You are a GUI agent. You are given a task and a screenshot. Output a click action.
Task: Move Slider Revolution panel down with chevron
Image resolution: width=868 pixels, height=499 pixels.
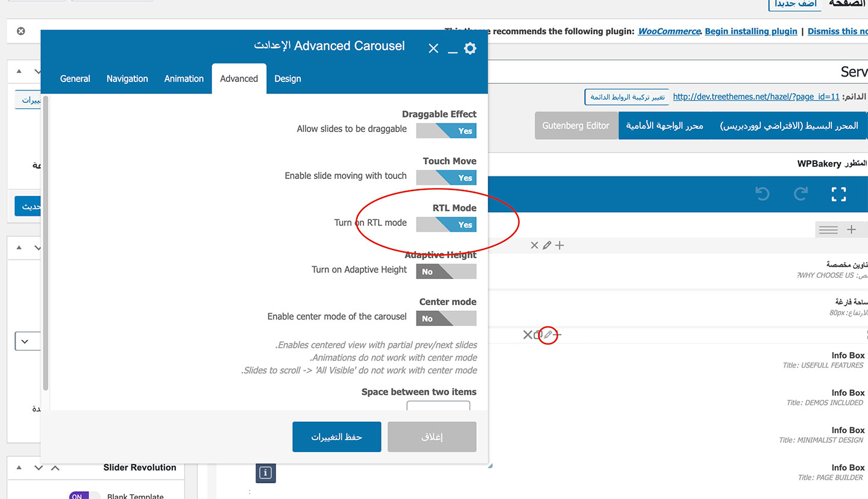pyautogui.click(x=39, y=468)
